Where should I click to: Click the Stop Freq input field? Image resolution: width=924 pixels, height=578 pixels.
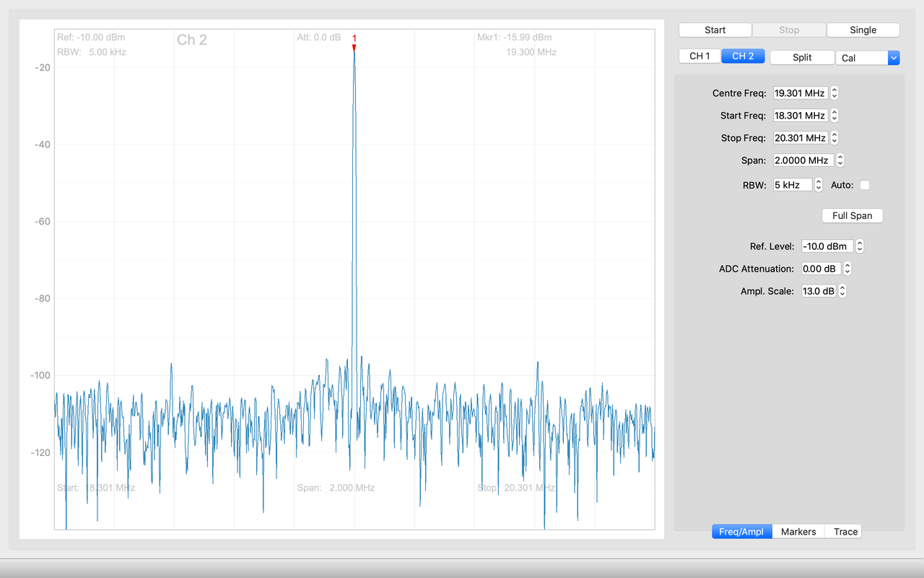[800, 138]
